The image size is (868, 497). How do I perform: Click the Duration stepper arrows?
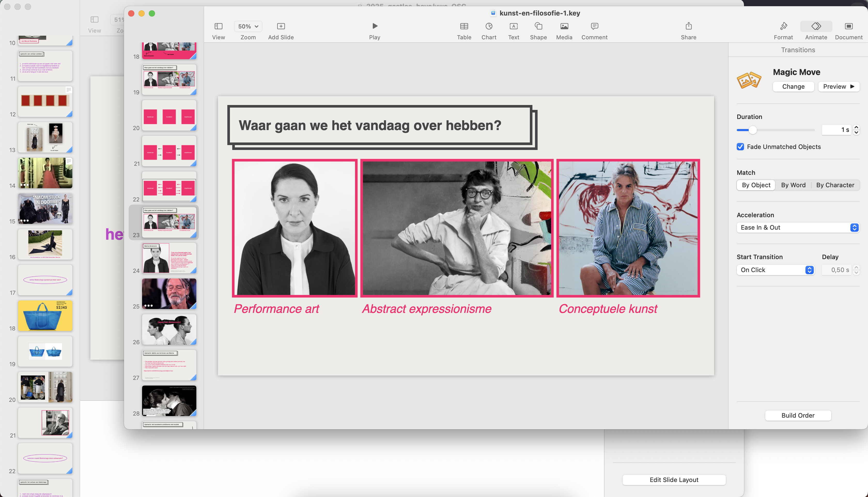856,130
